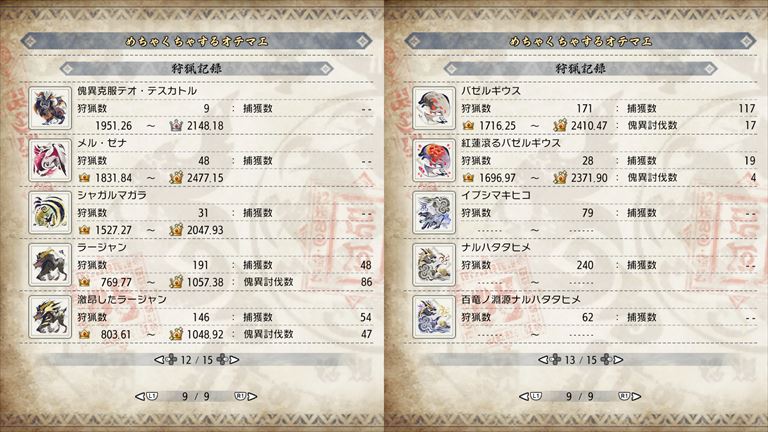Click the small crown beside 1716.25
The height and width of the screenshot is (432, 768).
pos(468,126)
